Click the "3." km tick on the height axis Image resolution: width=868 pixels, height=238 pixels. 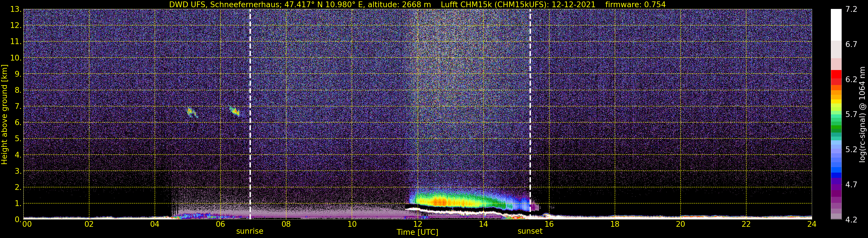[18, 171]
